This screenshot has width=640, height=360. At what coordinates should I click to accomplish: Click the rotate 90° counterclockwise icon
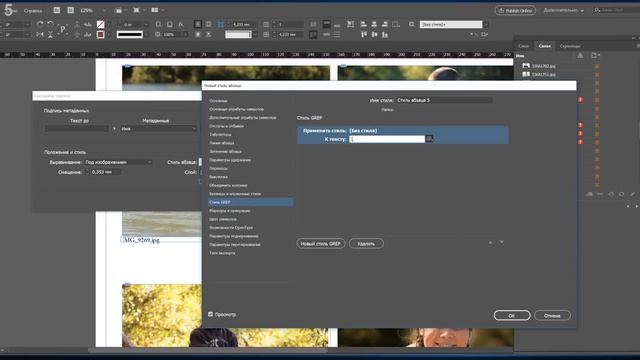pyautogui.click(x=50, y=24)
